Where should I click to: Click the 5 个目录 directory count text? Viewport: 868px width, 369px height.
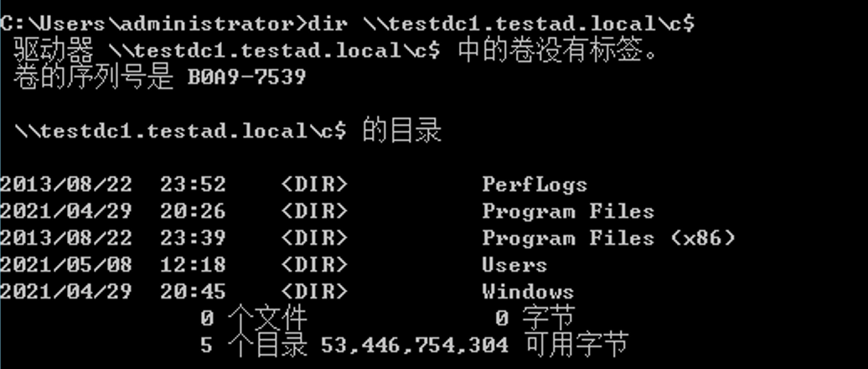pos(254,346)
